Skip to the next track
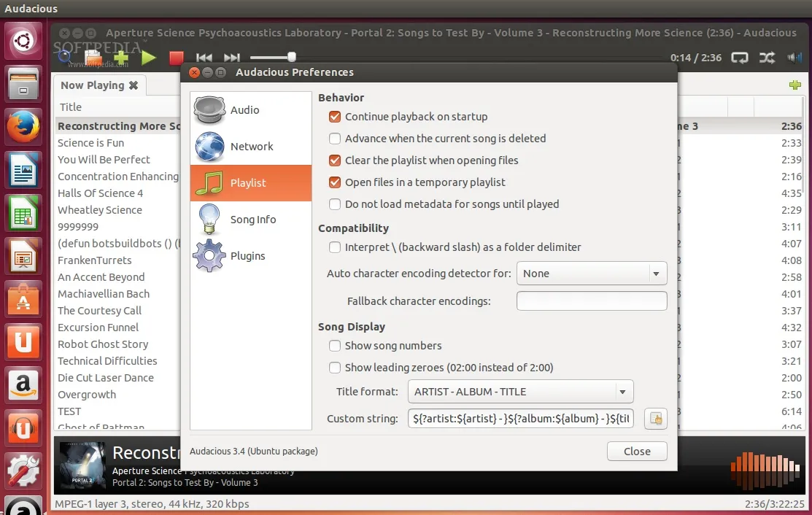 pos(231,58)
